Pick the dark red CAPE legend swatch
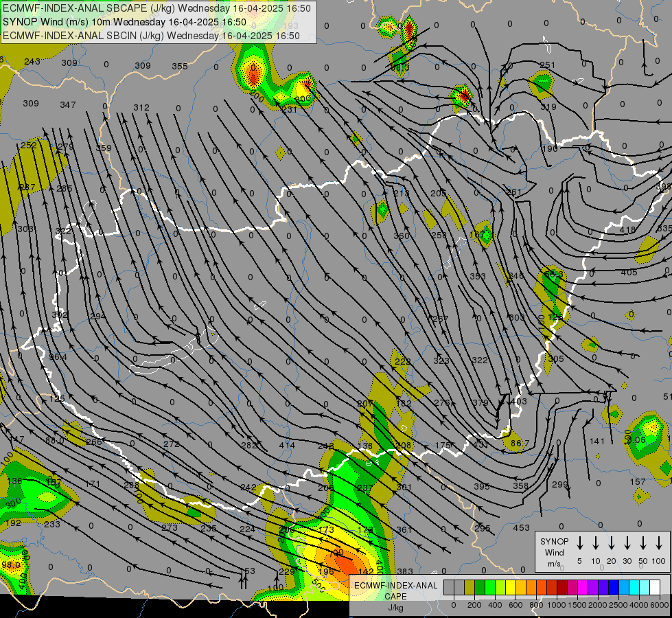Image resolution: width=672 pixels, height=618 pixels. point(563,587)
